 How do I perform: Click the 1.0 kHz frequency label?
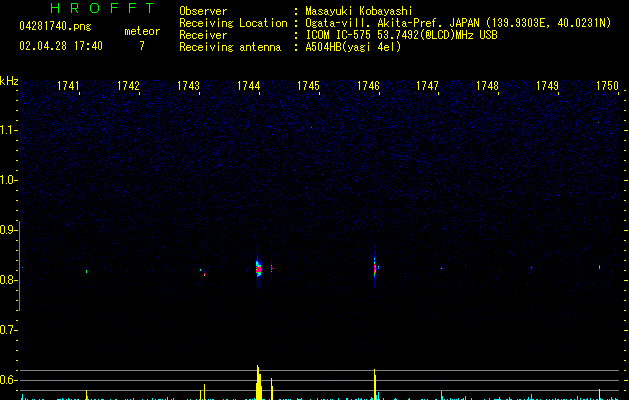pyautogui.click(x=8, y=180)
